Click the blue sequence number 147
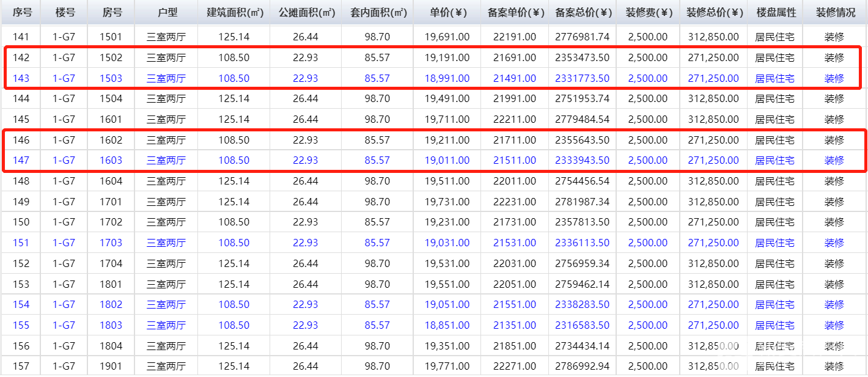This screenshot has width=868, height=377. point(21,160)
